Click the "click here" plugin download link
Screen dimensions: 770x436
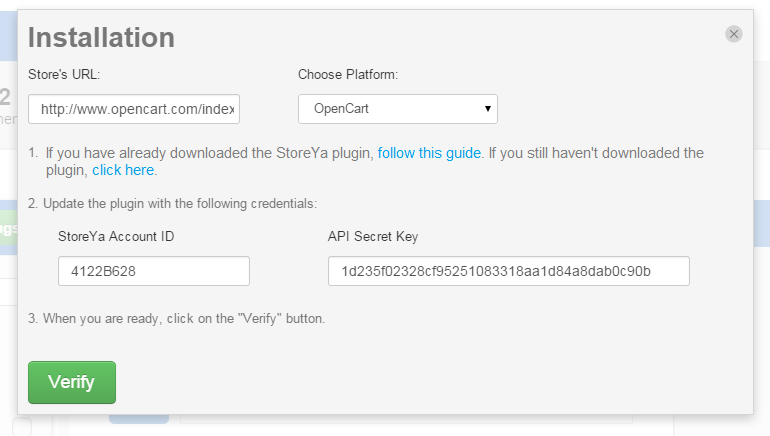(x=123, y=170)
